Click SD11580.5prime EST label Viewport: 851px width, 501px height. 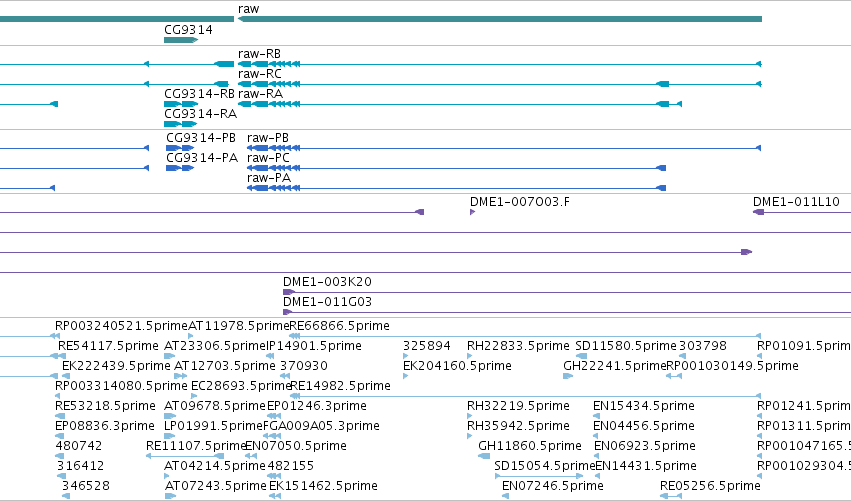pyautogui.click(x=626, y=346)
